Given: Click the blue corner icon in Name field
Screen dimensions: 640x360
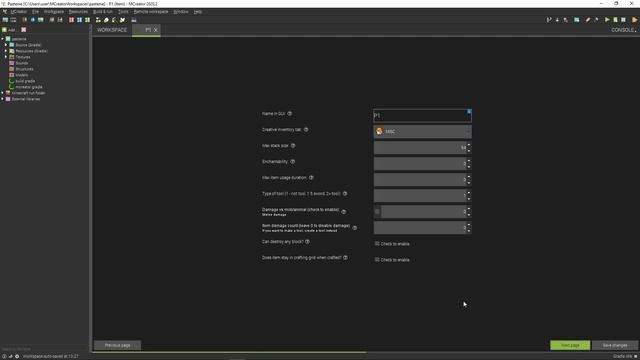Looking at the screenshot, I should (x=469, y=111).
